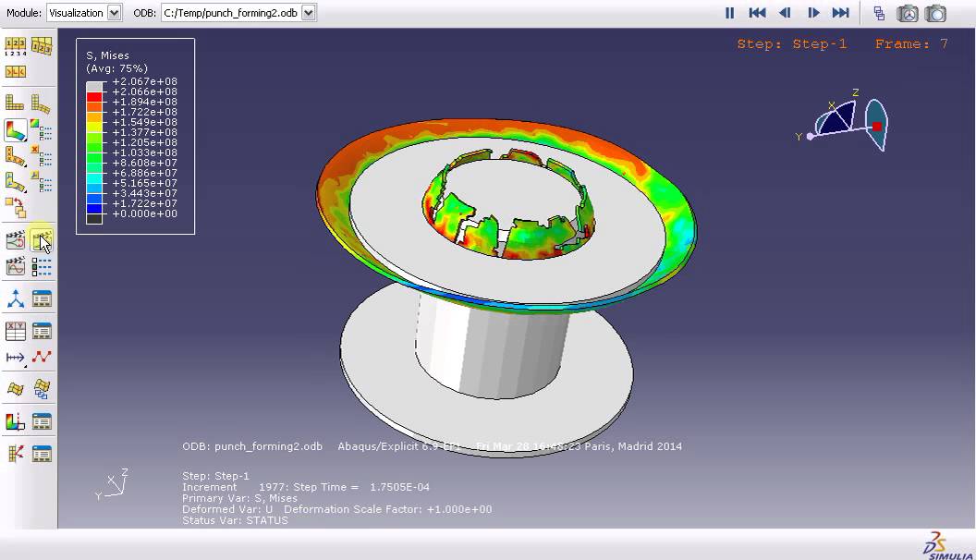Start Animate Scale Factor
This screenshot has width=976, height=560.
click(x=15, y=241)
